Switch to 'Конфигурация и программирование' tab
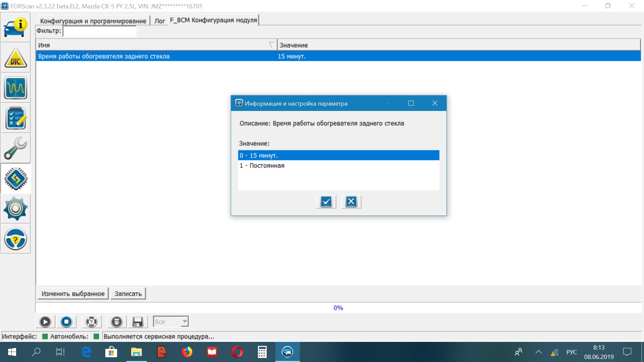Viewport: 644px width, 362px height. click(x=93, y=21)
